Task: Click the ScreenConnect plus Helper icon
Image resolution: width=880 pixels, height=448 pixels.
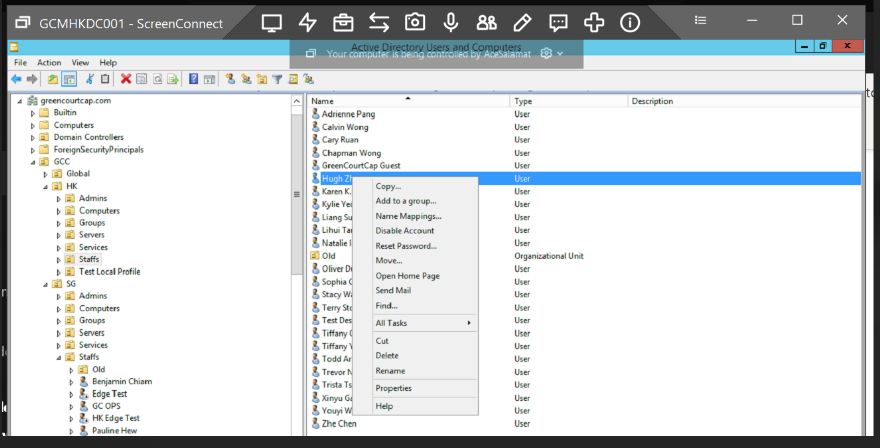Action: point(594,22)
